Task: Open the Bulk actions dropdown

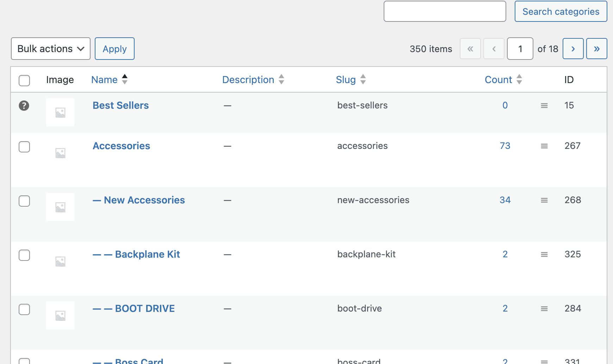Action: tap(51, 49)
